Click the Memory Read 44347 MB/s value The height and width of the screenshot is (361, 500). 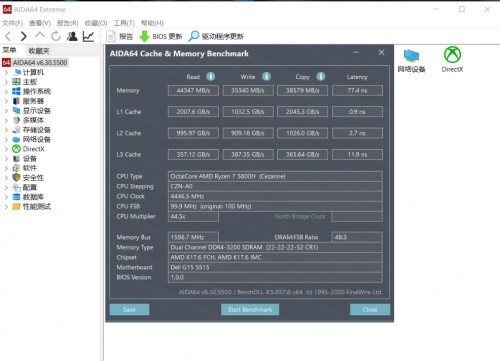click(193, 90)
